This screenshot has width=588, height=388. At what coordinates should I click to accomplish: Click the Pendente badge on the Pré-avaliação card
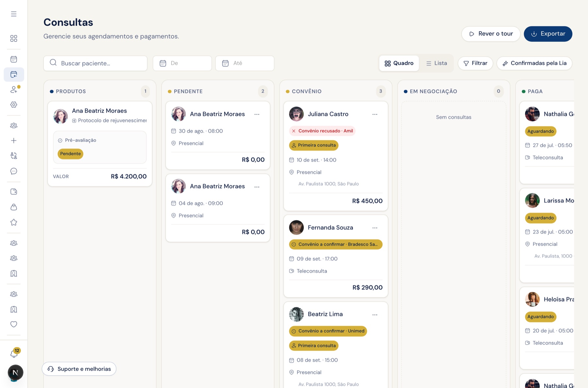pos(70,154)
